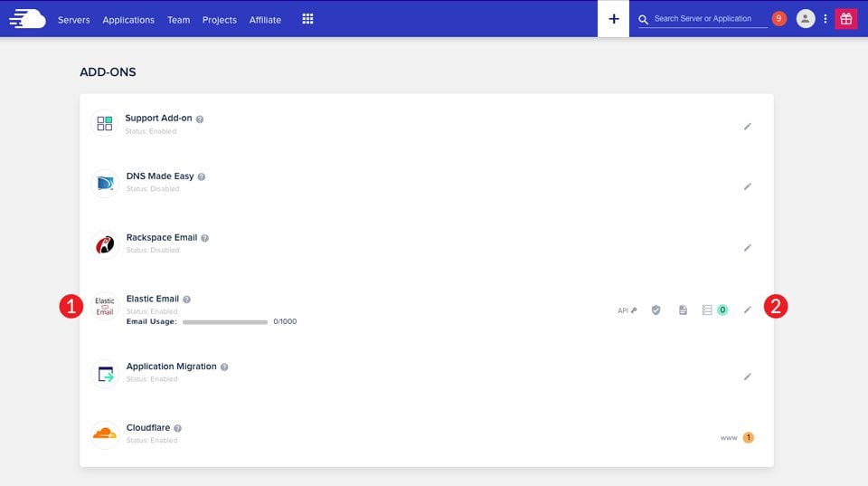Open the notifications badge showing 9
This screenshot has height=486, width=868.
[778, 19]
